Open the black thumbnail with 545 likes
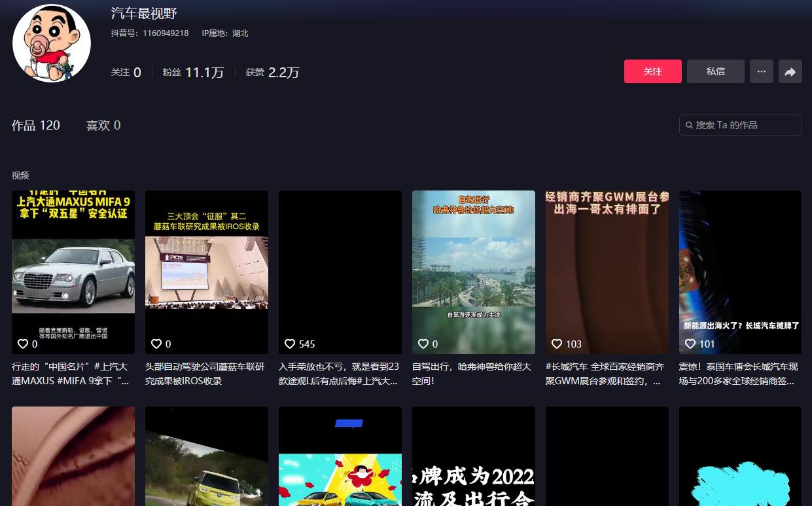Viewport: 812px width, 506px height. pos(340,272)
